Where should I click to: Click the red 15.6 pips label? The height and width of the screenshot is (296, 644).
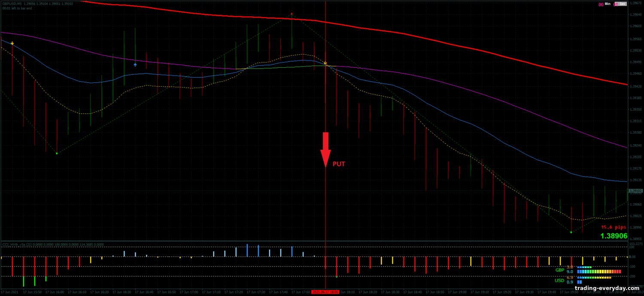click(x=614, y=227)
